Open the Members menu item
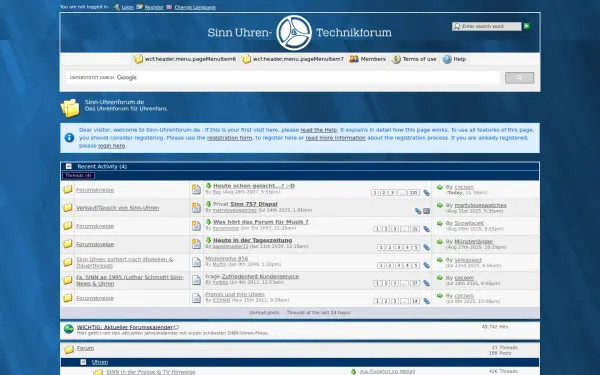600x375 pixels. [367, 59]
